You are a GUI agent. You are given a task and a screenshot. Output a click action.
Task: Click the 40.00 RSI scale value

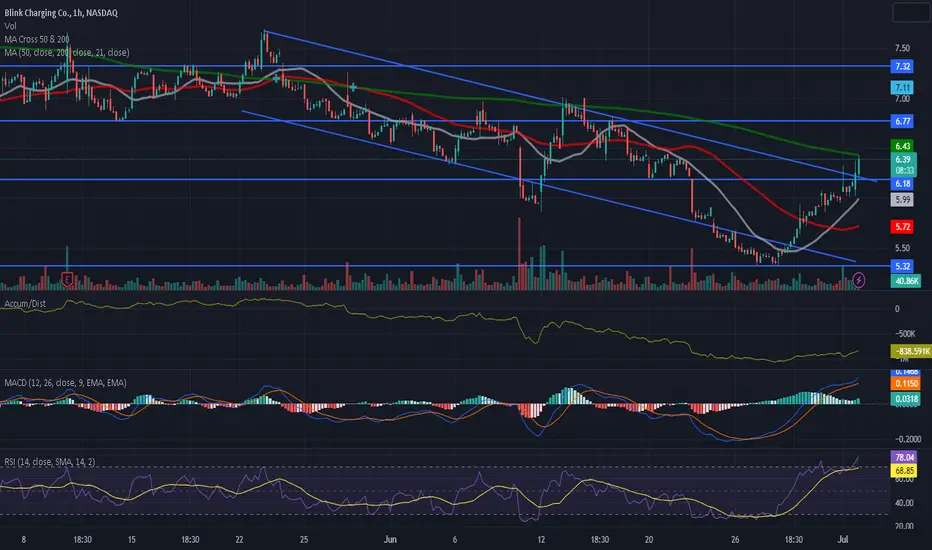pos(903,503)
